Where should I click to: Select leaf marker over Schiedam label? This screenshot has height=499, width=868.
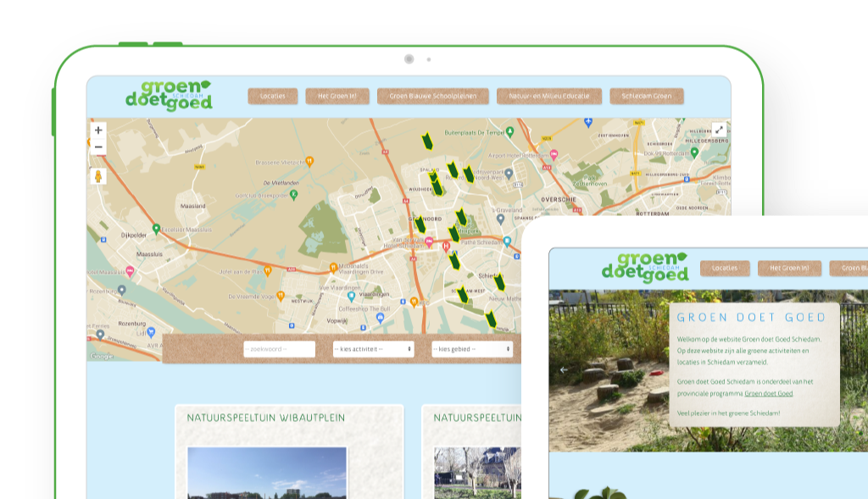coord(499,282)
